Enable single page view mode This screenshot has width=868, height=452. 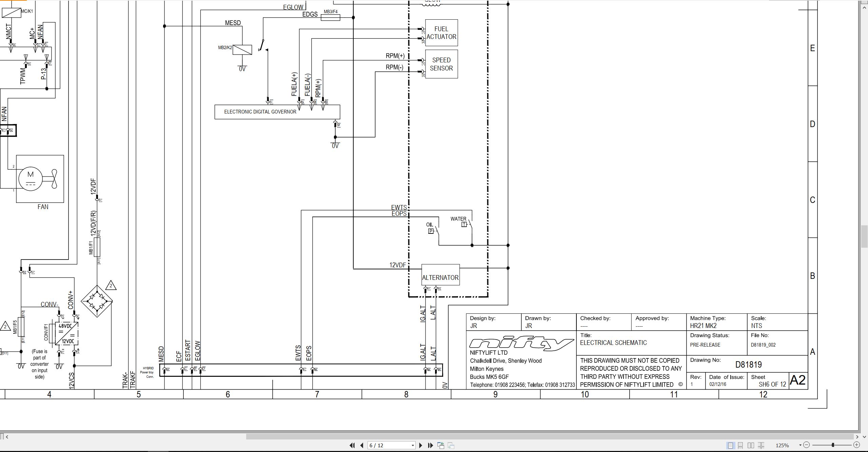[731, 445]
